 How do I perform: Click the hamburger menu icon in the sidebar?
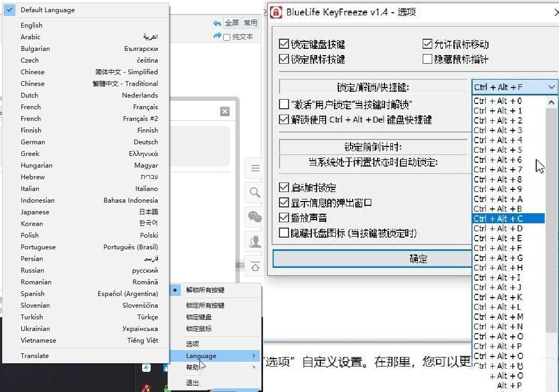(255, 168)
